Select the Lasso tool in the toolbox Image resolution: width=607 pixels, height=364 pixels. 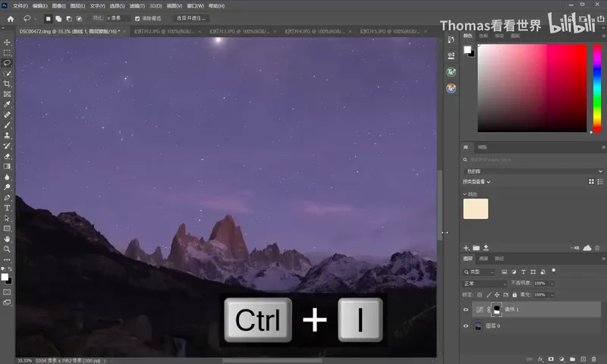click(7, 63)
